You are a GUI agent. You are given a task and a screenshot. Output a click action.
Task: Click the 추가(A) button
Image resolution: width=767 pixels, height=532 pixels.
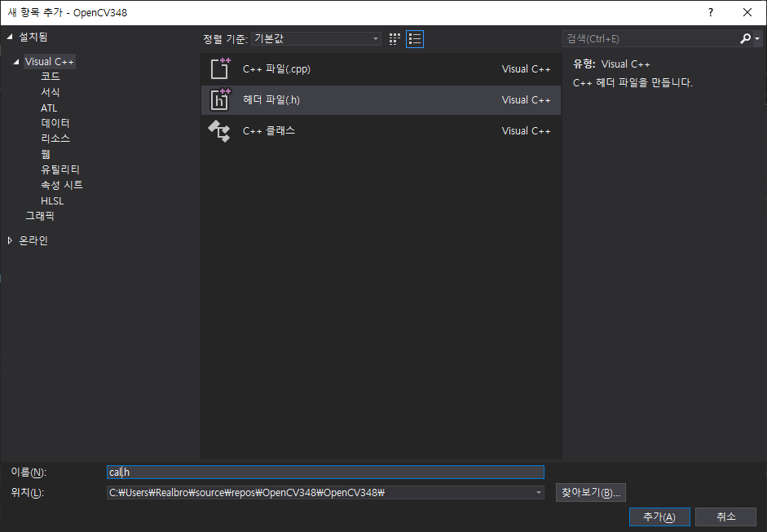[659, 517]
